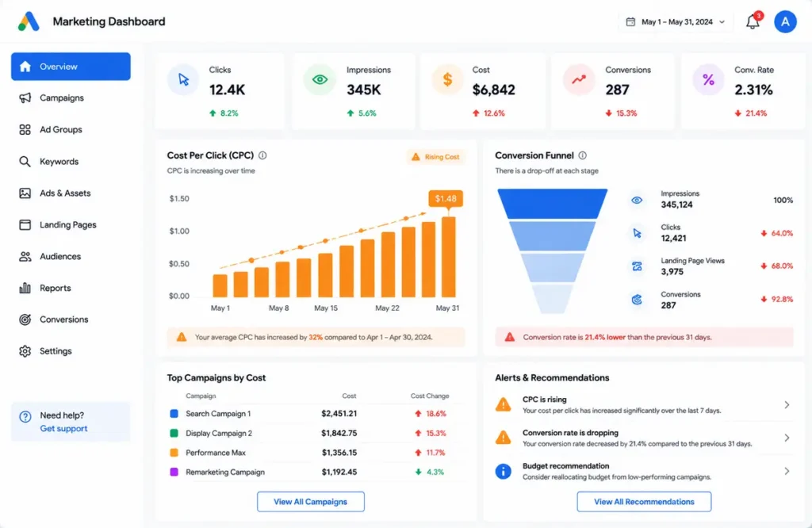Click the info icon beside Conversion Funnel

click(x=583, y=155)
